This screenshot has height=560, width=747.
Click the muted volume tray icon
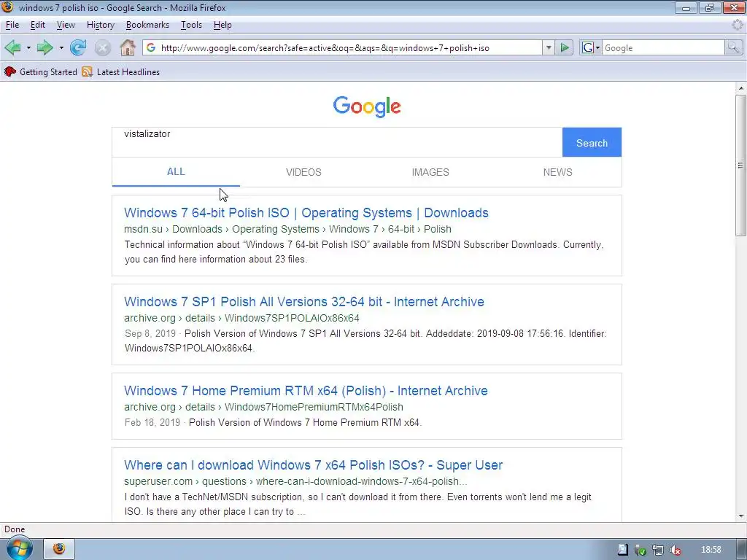tap(675, 550)
